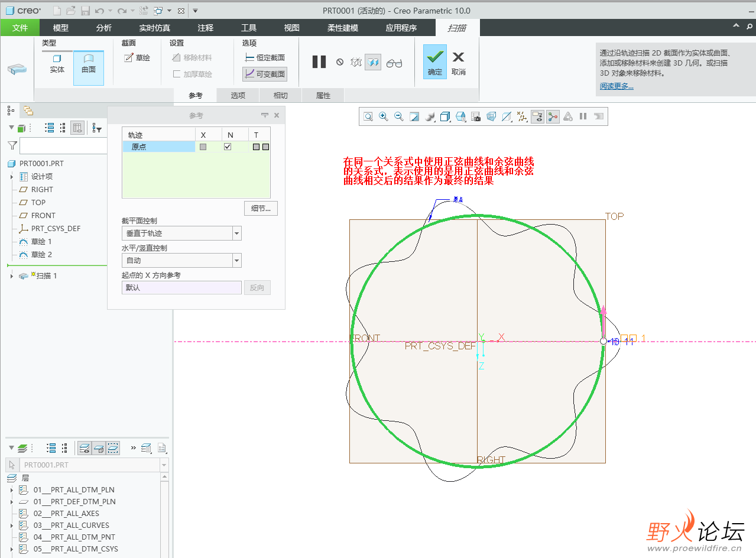
Task: Open the datum display filters icon
Action: click(522, 116)
